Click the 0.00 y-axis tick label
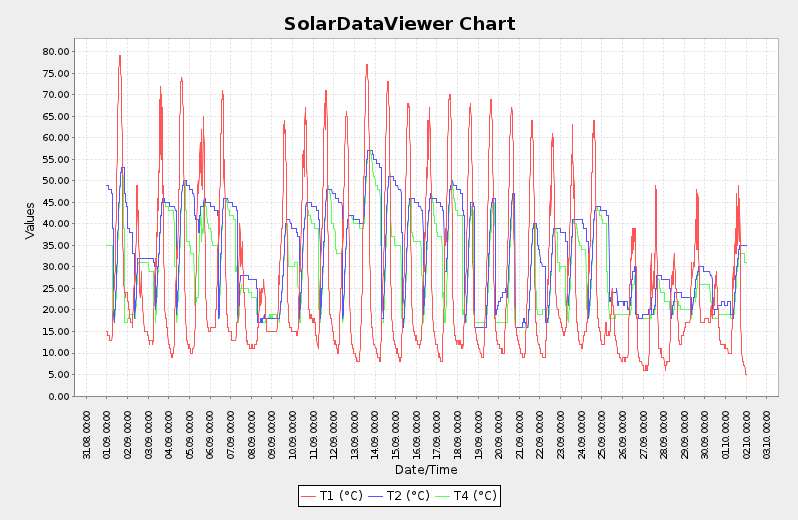This screenshot has width=798, height=520. (59, 396)
